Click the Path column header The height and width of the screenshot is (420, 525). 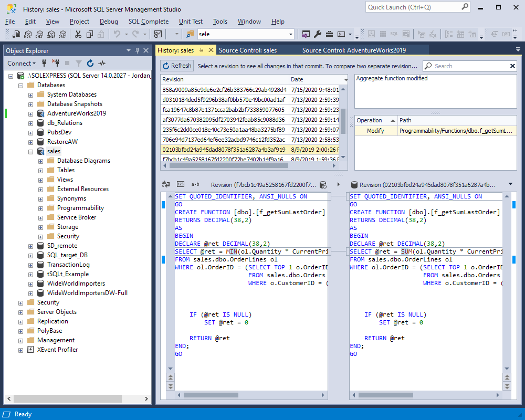click(x=457, y=120)
